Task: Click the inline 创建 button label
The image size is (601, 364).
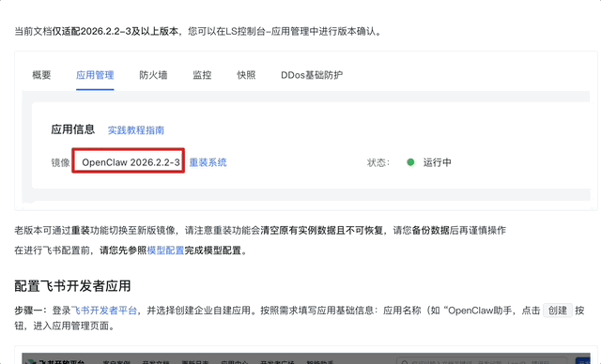Action: coord(558,311)
